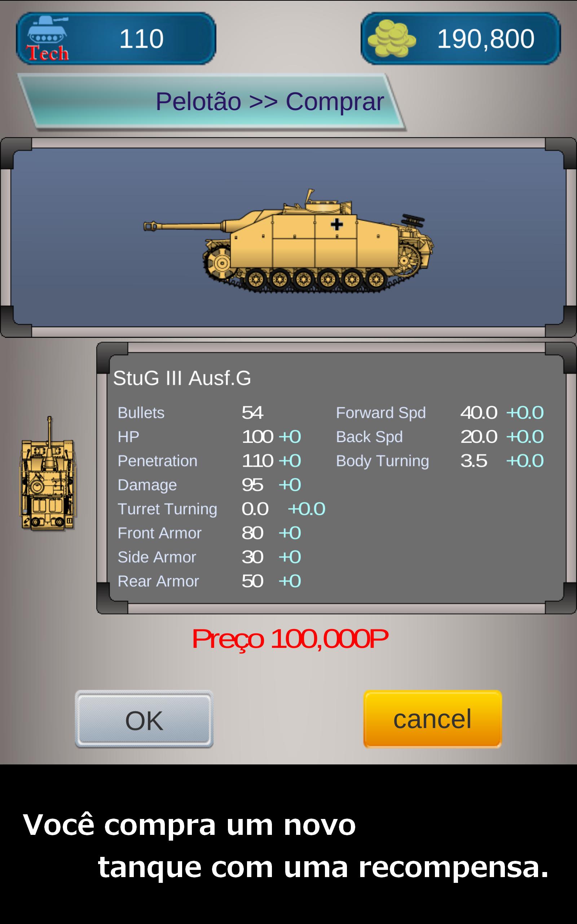This screenshot has height=924, width=577.
Task: Click the blue tank Tech icon
Action: [48, 38]
